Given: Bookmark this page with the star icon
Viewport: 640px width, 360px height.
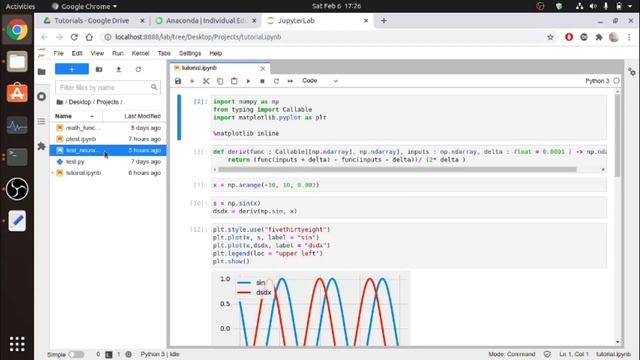Looking at the screenshot, I should tap(550, 37).
